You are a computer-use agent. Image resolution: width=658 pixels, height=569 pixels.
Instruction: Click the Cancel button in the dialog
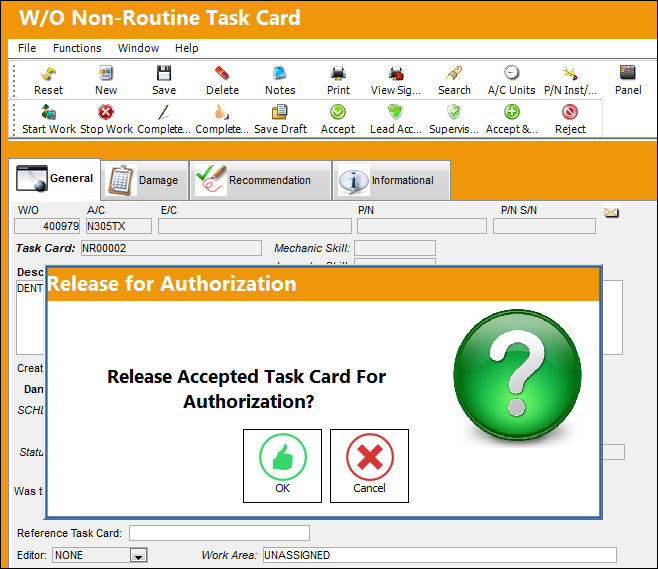tap(369, 466)
